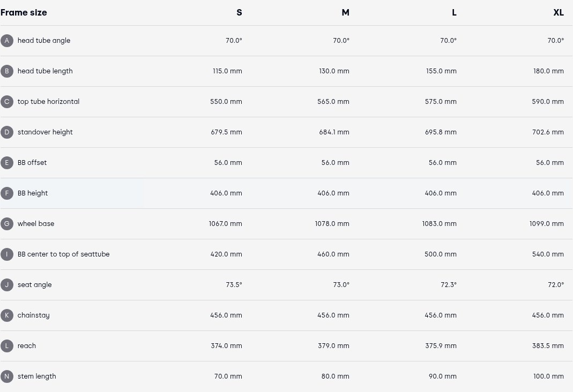Click the 73.5° seat angle value
This screenshot has height=392, width=573.
click(234, 285)
